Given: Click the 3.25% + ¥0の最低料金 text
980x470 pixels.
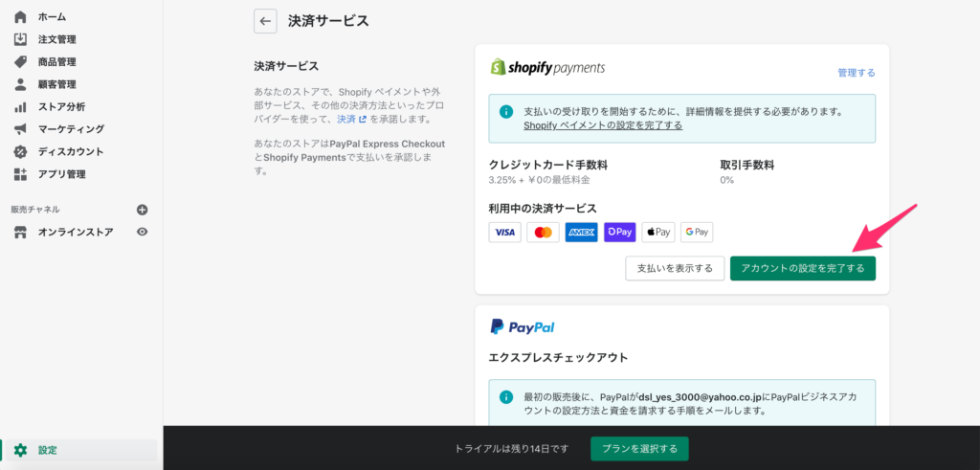Looking at the screenshot, I should tap(540, 180).
